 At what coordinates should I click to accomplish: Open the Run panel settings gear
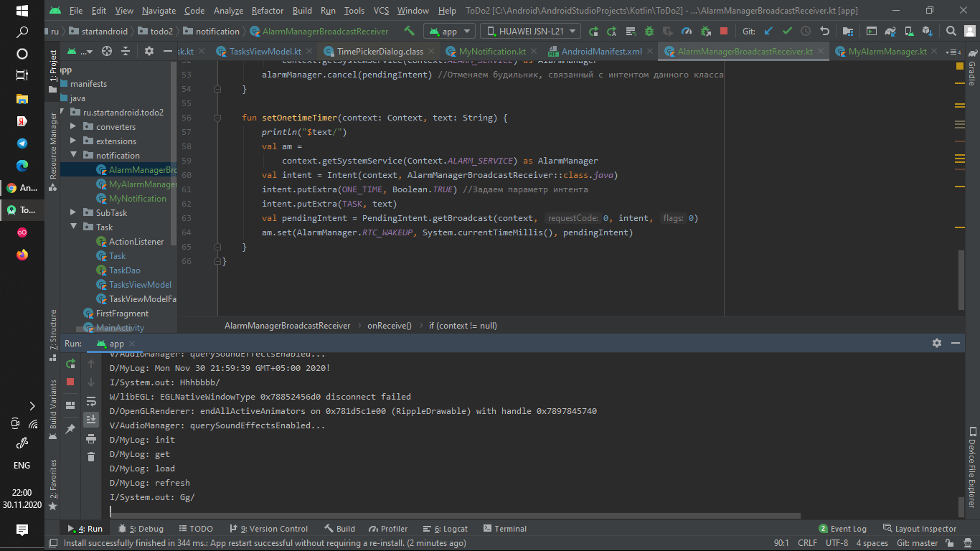936,344
